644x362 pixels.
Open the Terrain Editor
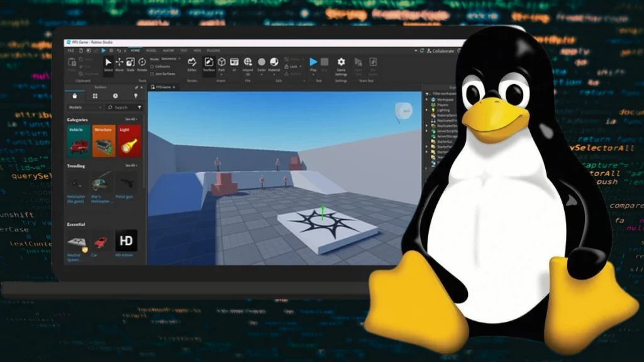(x=192, y=65)
